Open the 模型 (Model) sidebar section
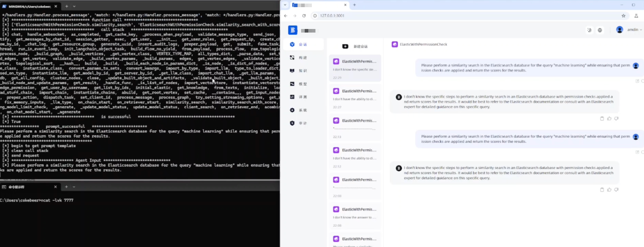Viewport: 644px width, 247px height. point(302,84)
